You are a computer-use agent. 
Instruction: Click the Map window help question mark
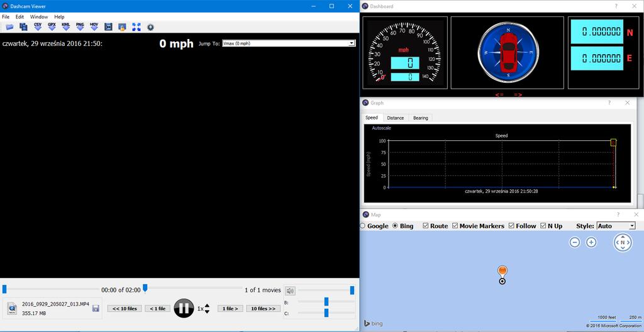pyautogui.click(x=618, y=214)
